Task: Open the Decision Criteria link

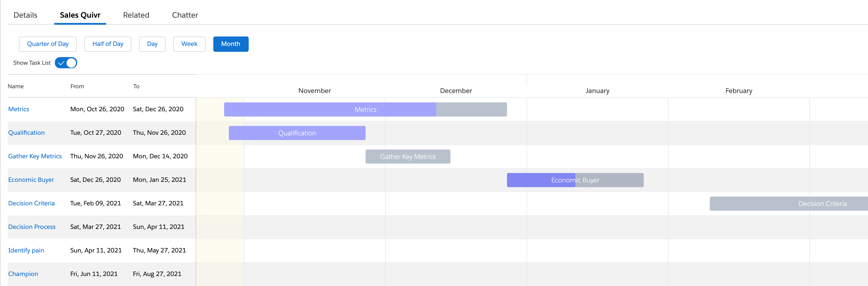Action: 31,203
